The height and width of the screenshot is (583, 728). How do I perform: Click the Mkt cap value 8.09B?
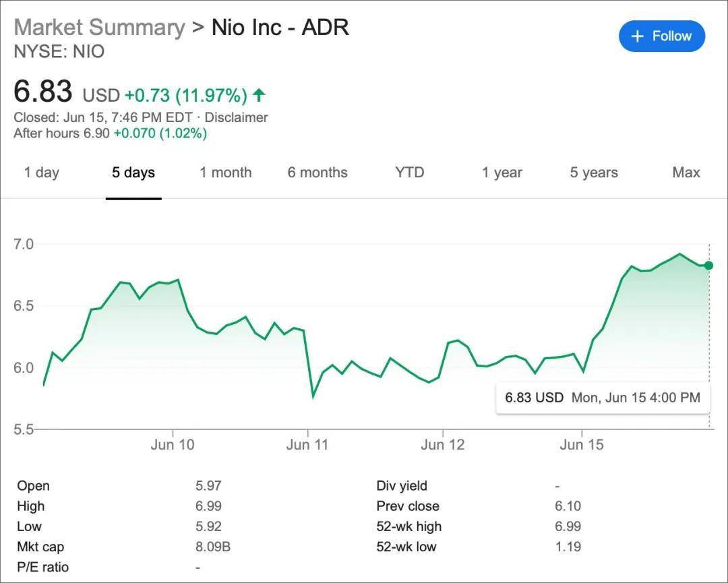[x=213, y=547]
